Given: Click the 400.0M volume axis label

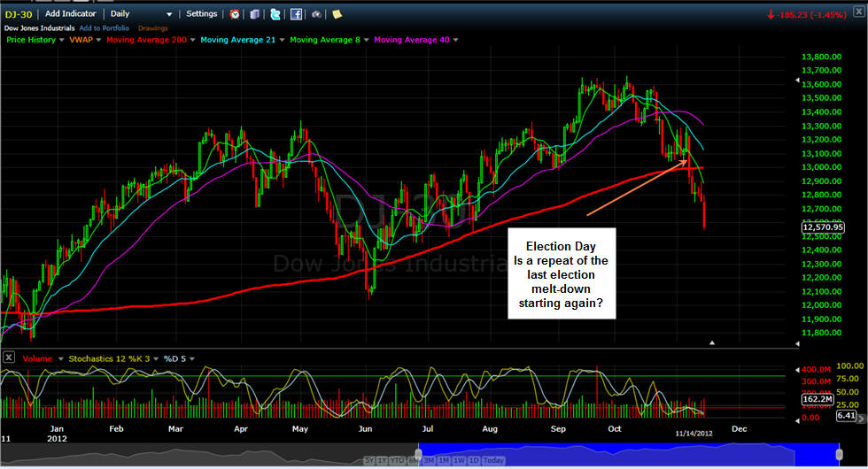Looking at the screenshot, I should point(817,370).
